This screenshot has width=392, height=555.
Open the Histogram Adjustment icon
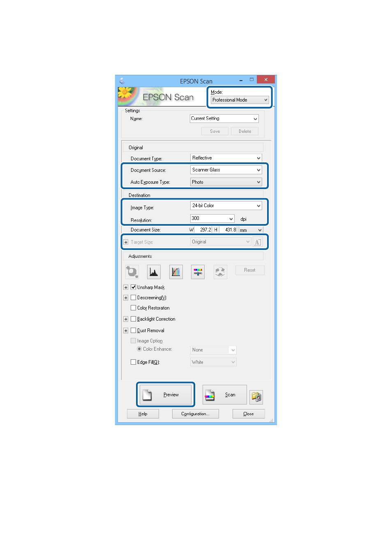coord(154,272)
